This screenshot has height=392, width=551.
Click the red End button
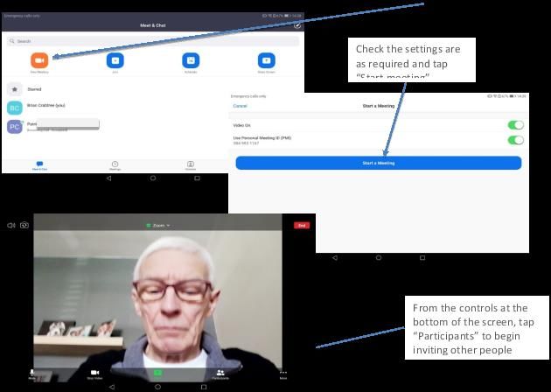(302, 226)
